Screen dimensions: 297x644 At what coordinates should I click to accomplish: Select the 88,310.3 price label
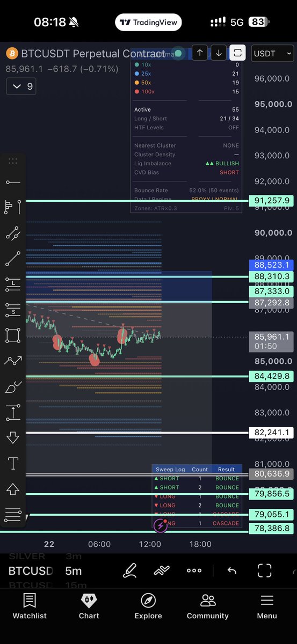click(x=272, y=277)
